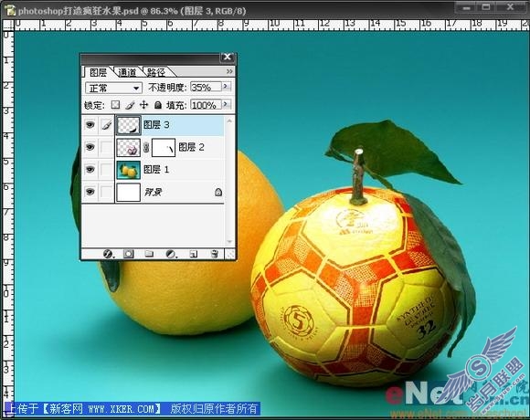Switch to the 路径 tab
530x420 pixels.
pos(156,72)
